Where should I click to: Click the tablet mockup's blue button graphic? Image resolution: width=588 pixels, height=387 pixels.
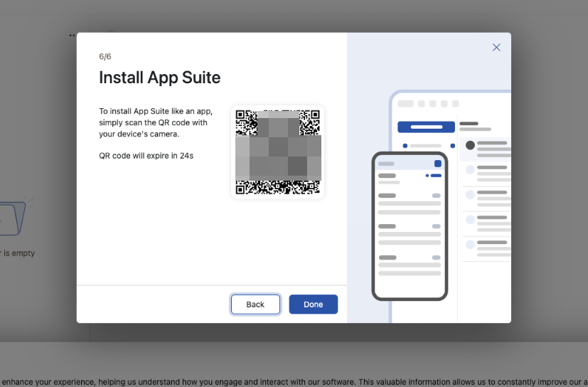[426, 127]
